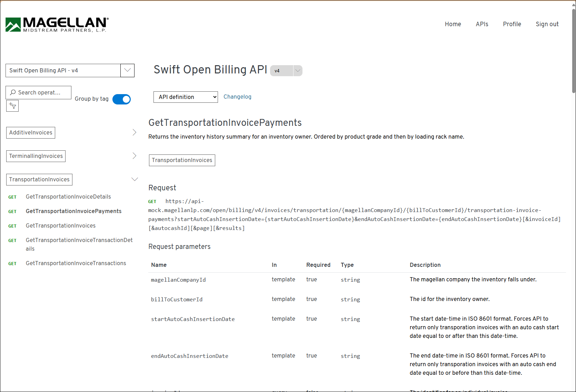
Task: Select GetTransportationInvoicePayments in the sidebar
Action: click(73, 211)
